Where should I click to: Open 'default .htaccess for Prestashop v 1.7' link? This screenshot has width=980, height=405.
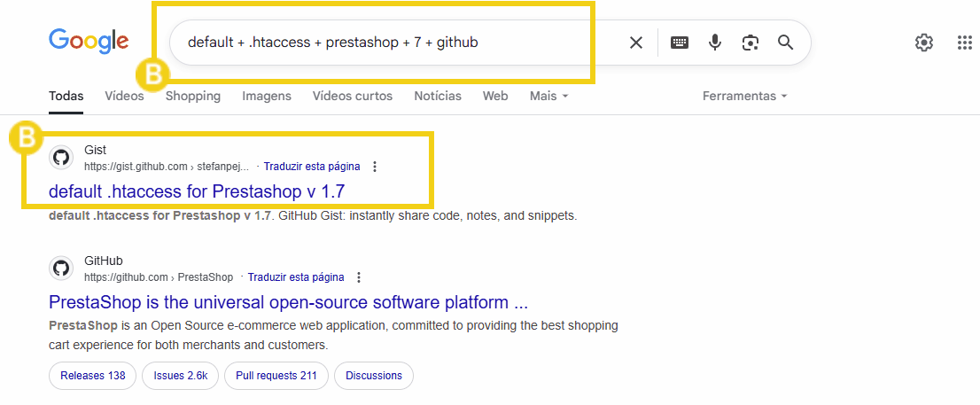[x=197, y=191]
